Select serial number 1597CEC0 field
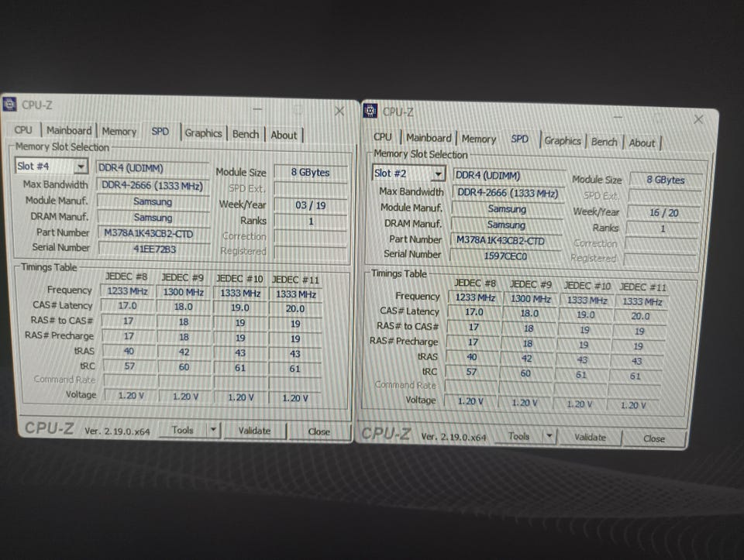Viewport: 744px width, 560px height. point(506,256)
